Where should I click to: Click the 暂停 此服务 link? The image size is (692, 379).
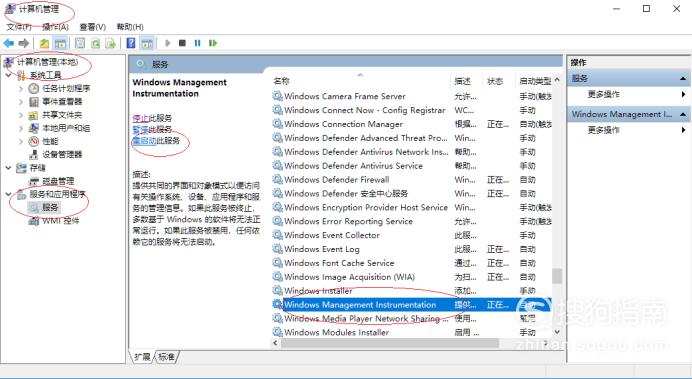[140, 129]
